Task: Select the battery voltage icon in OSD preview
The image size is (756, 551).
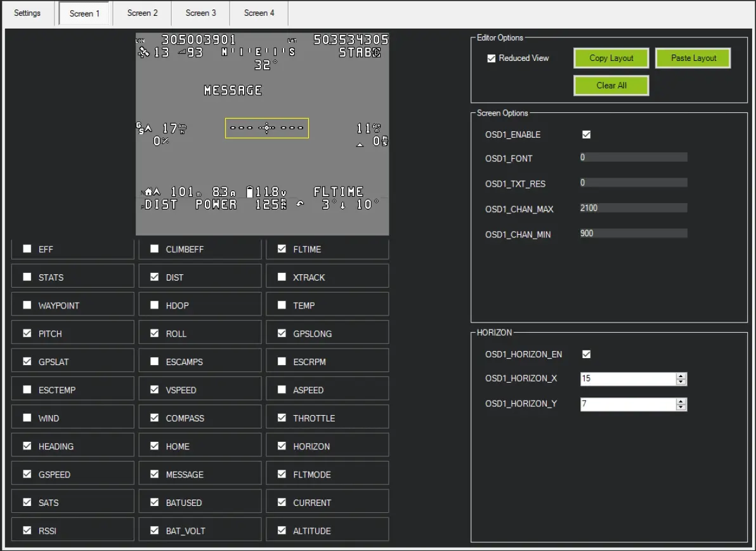Action: point(249,192)
